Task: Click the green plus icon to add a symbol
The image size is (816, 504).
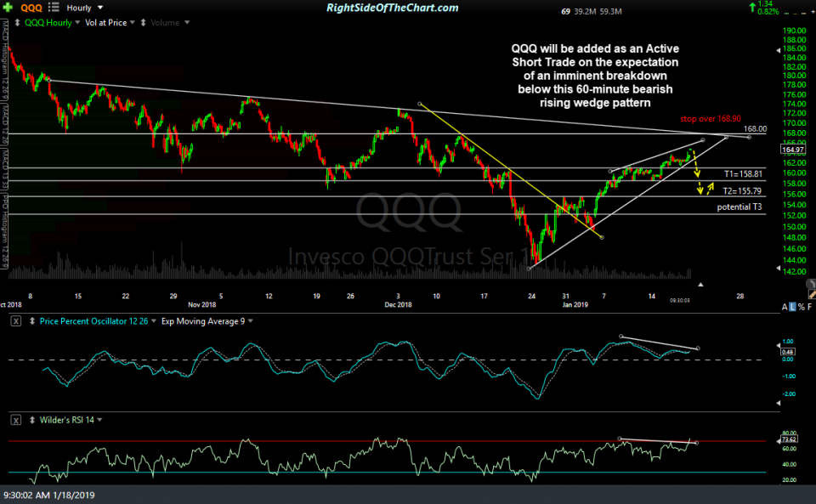Action: (x=7, y=8)
